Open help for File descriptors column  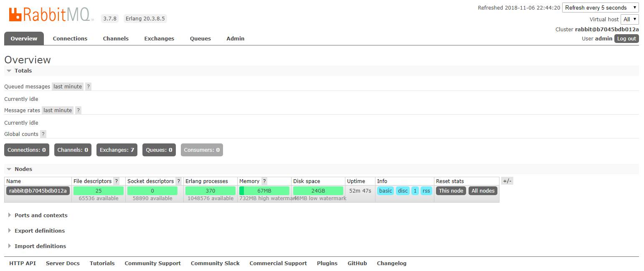coord(117,181)
